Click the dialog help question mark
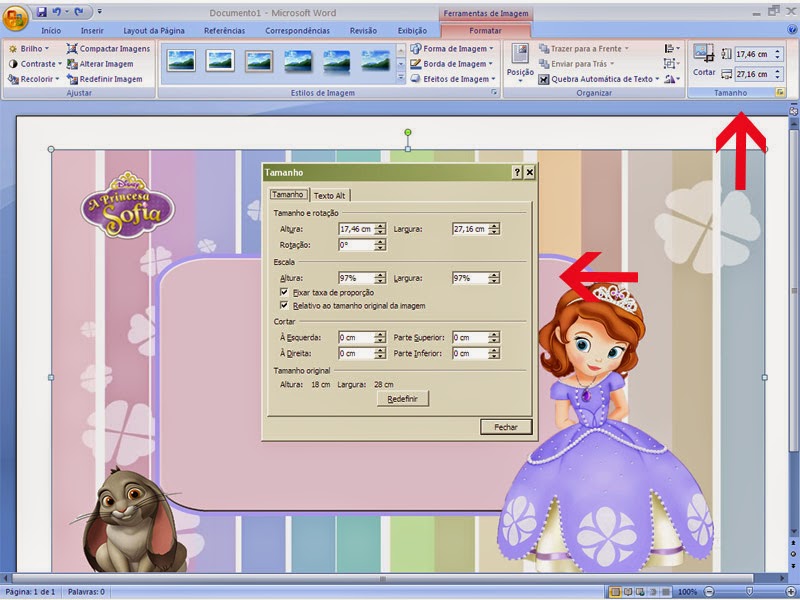800x600 pixels. 517,172
